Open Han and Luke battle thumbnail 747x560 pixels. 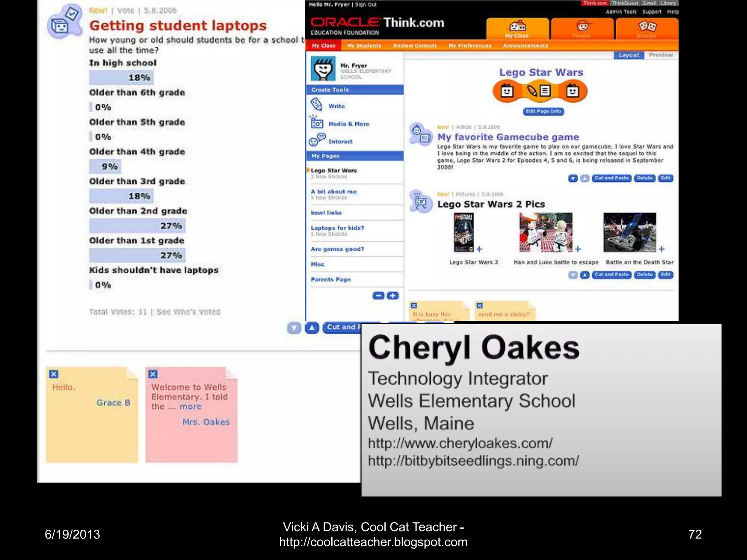click(x=546, y=232)
